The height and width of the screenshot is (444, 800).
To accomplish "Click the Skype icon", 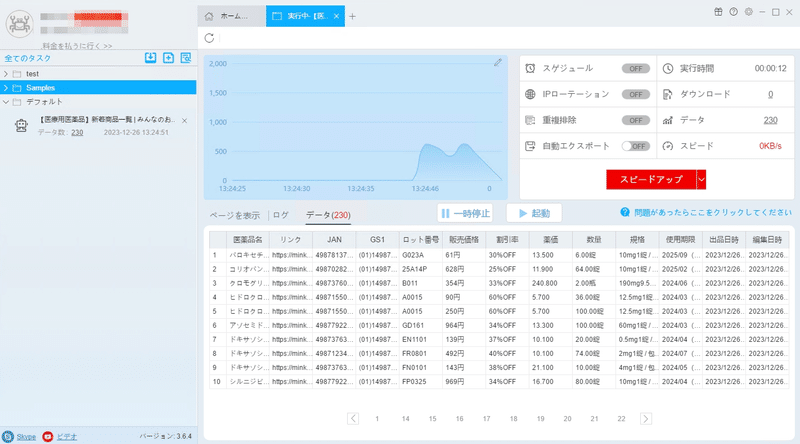I will tap(8, 437).
